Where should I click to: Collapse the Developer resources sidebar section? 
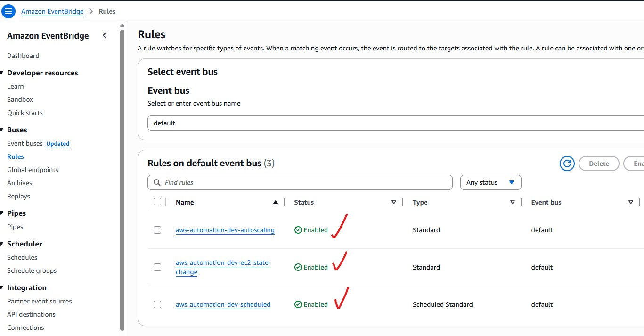tap(3, 73)
